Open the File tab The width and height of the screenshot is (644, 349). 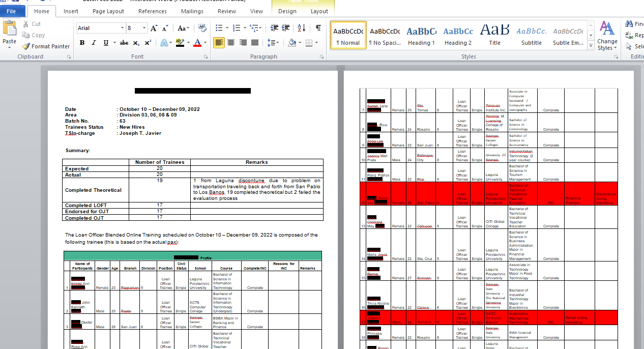(11, 11)
